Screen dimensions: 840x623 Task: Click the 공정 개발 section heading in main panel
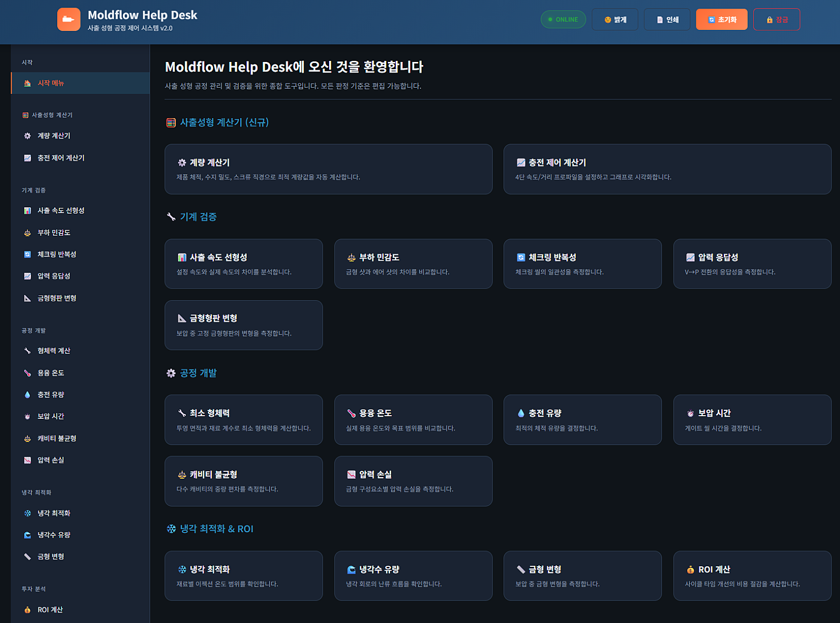point(192,373)
